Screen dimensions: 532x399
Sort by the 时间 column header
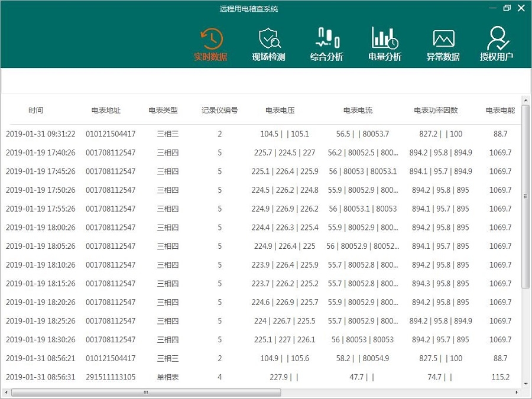point(35,111)
